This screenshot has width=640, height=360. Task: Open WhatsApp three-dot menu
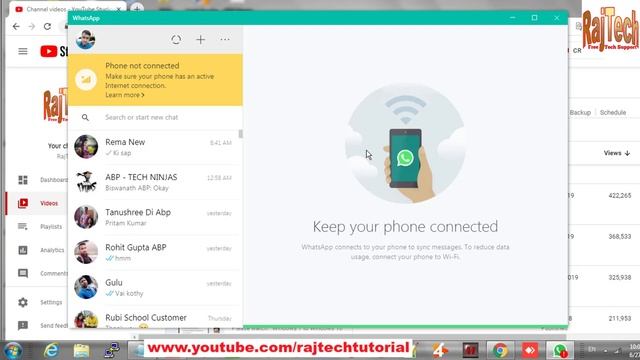pyautogui.click(x=225, y=40)
